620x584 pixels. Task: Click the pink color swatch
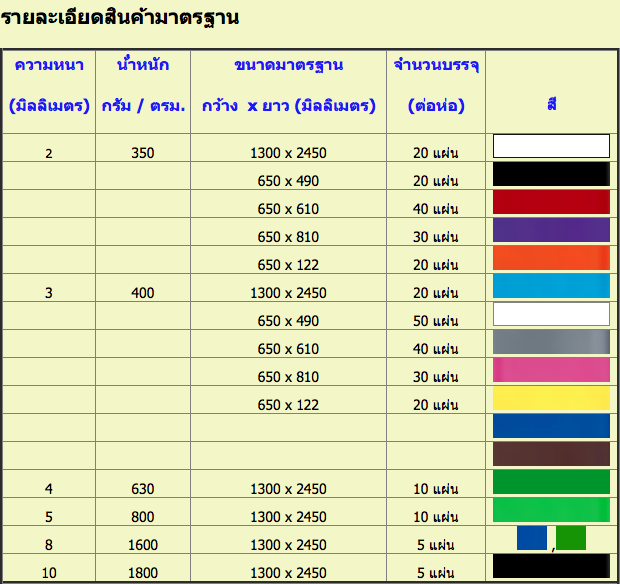point(551,370)
